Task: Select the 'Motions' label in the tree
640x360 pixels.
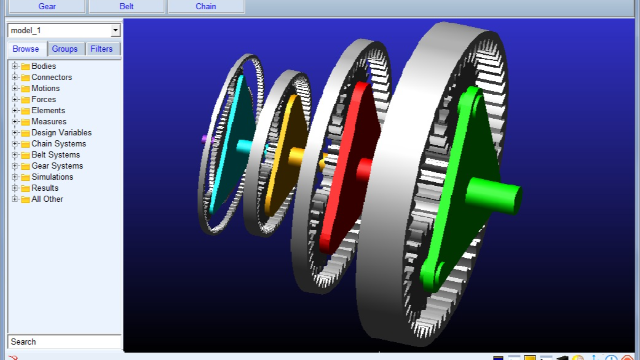Action: click(x=45, y=88)
